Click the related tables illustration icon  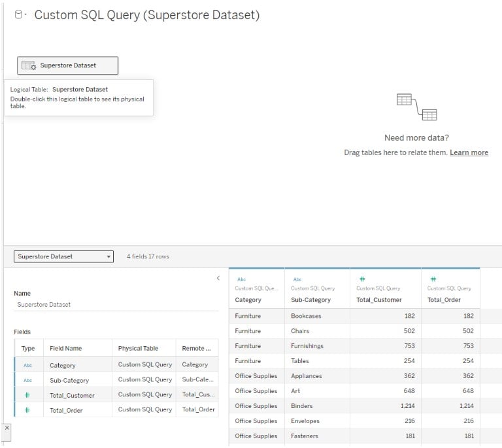416,107
